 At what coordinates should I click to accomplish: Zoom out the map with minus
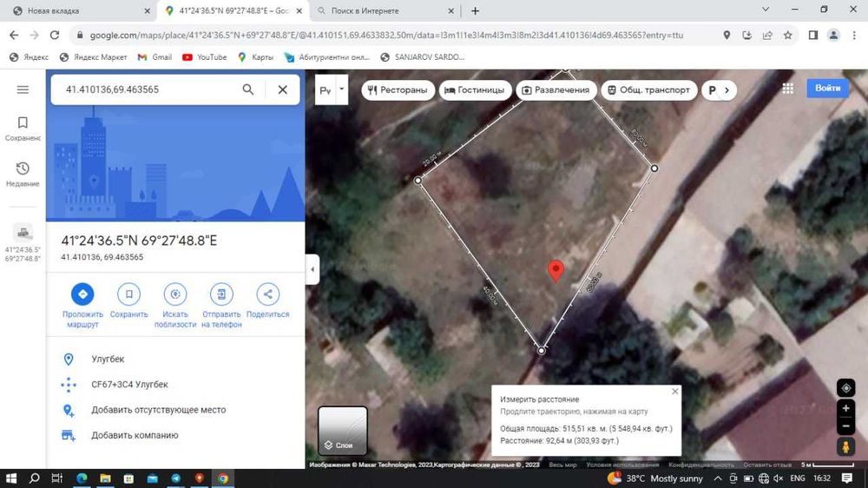click(845, 426)
